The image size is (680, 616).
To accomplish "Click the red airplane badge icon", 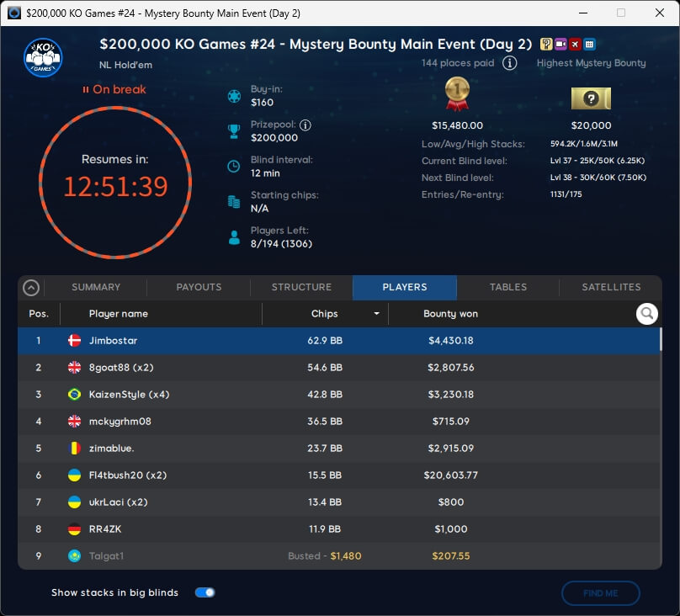I will (x=575, y=45).
